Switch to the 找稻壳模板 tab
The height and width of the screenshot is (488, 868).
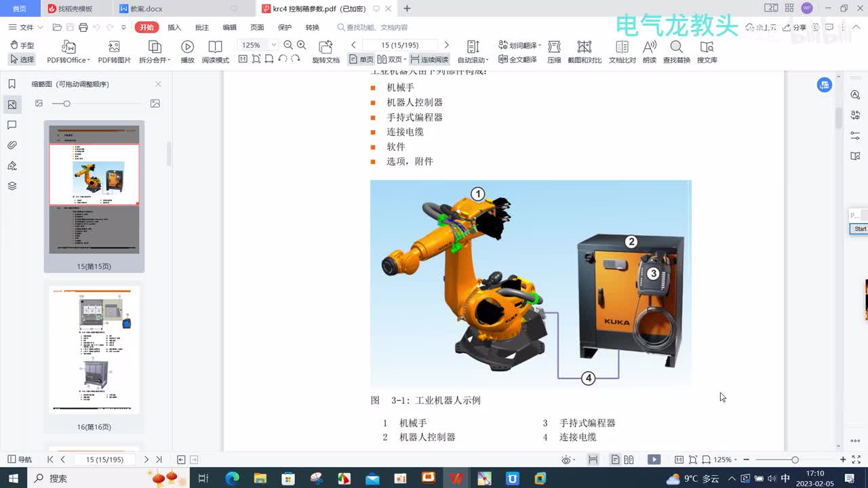75,9
